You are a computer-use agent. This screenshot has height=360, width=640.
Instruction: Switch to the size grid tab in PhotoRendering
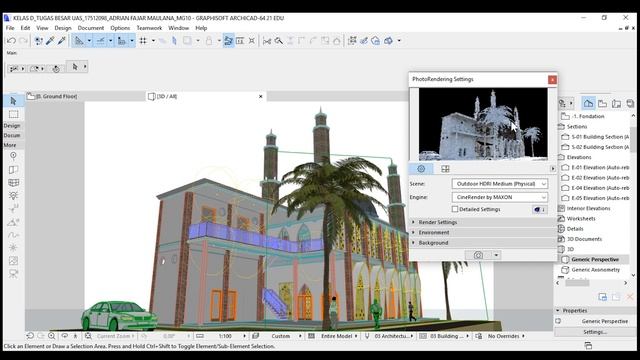[x=445, y=169]
